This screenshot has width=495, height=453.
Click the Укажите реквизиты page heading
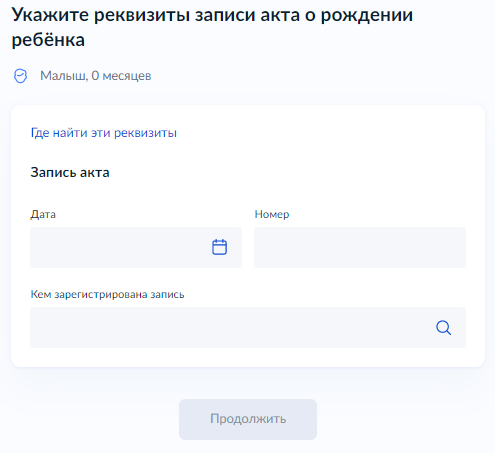point(212,27)
